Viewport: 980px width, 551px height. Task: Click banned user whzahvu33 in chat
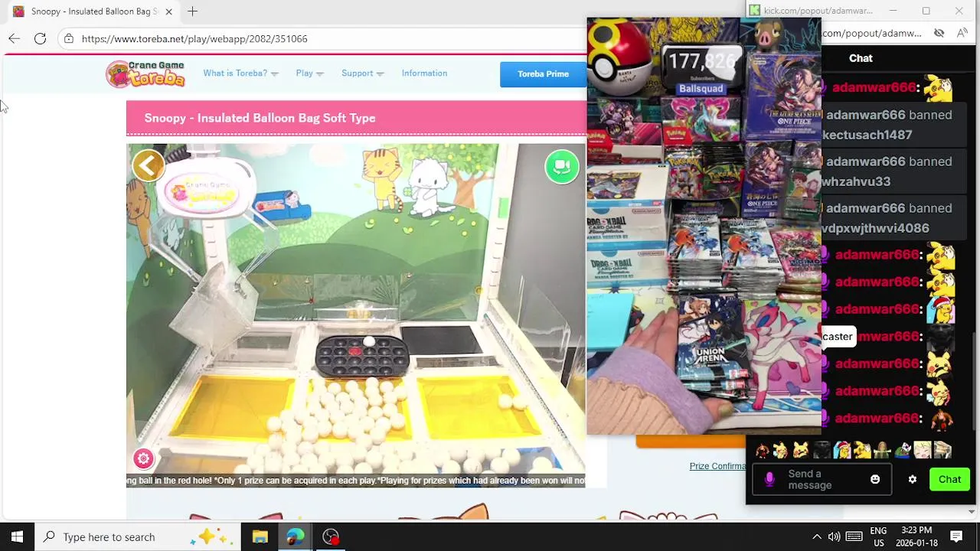point(856,181)
